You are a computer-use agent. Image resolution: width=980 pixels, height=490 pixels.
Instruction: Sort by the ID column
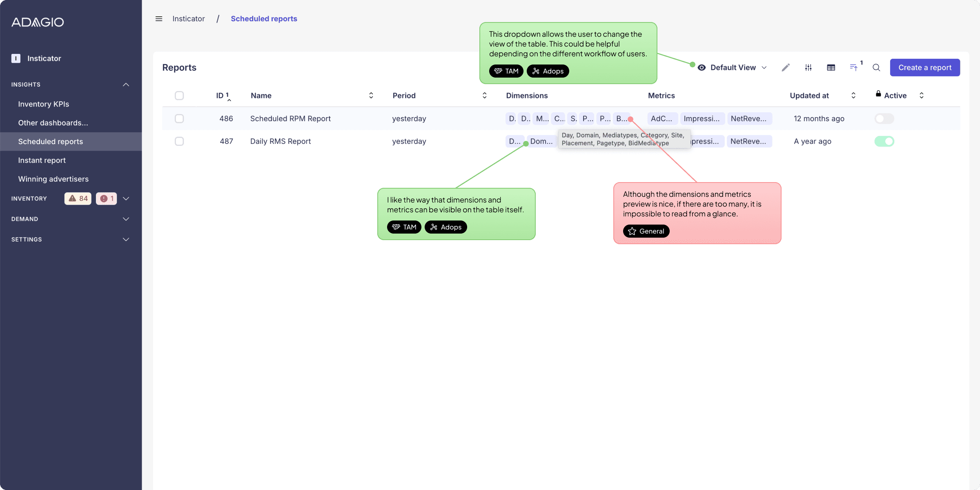pos(223,96)
